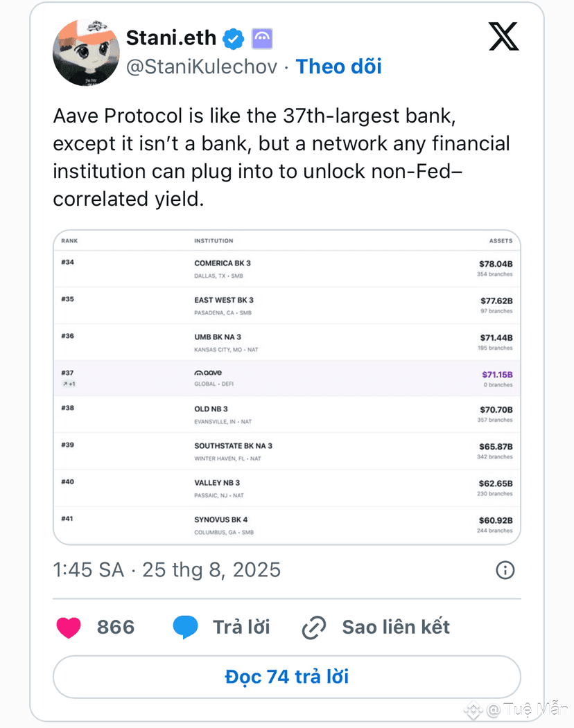Click Sao liên kết copy link
The height and width of the screenshot is (728, 574).
click(x=396, y=628)
